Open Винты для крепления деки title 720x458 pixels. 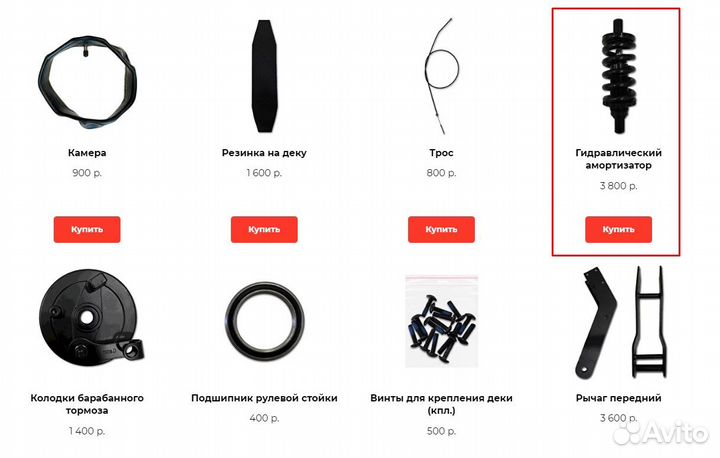click(441, 404)
